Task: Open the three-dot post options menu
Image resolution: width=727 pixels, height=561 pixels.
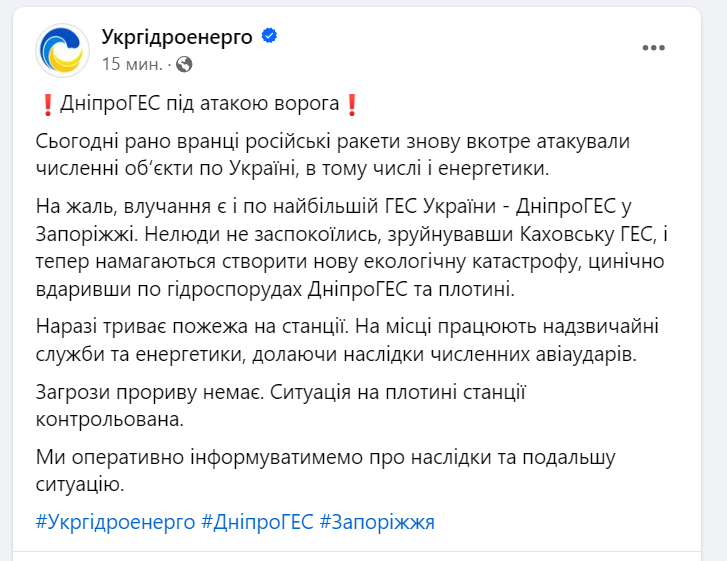Action: (x=654, y=47)
